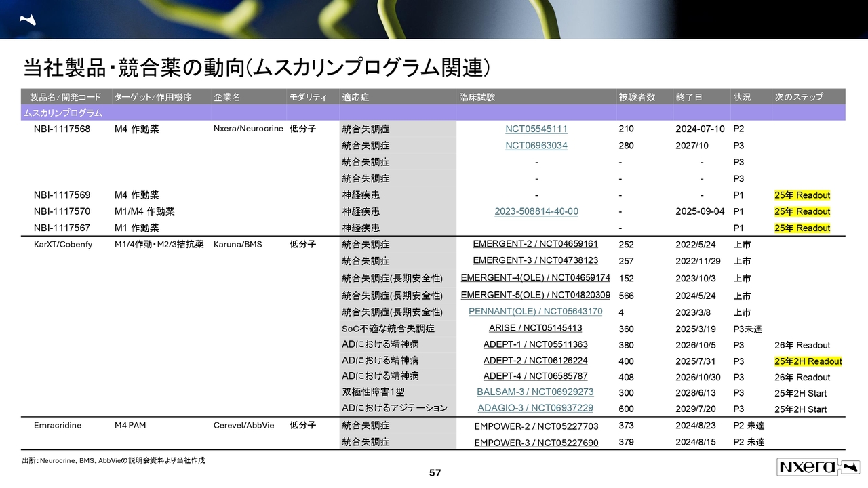Select the Emracridine product cell
The width and height of the screenshot is (868, 488).
pos(58,426)
